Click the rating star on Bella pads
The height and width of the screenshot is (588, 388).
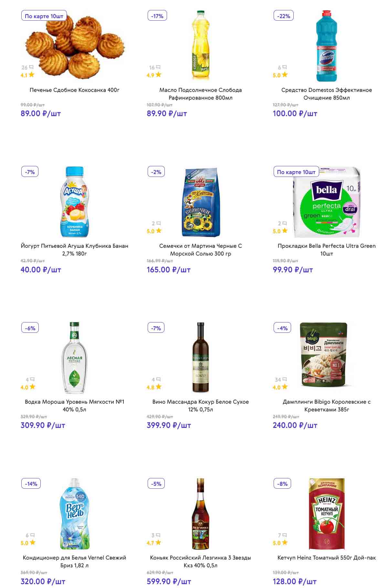284,231
